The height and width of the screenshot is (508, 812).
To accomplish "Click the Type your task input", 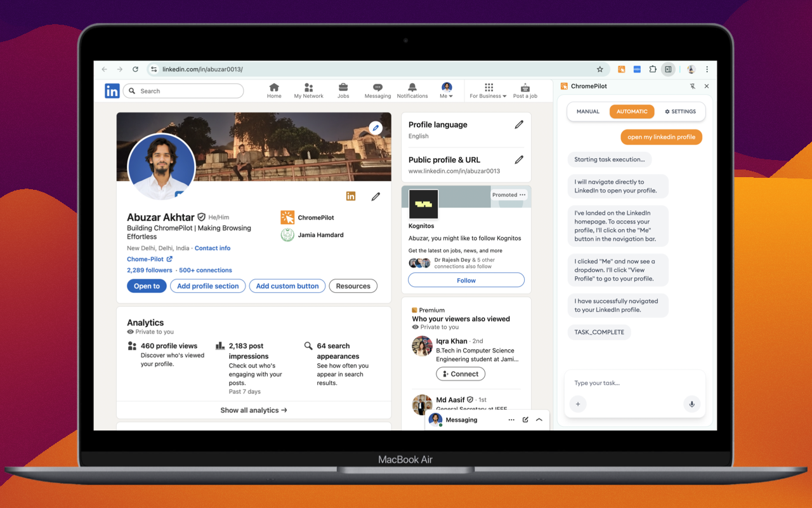I will pos(634,383).
